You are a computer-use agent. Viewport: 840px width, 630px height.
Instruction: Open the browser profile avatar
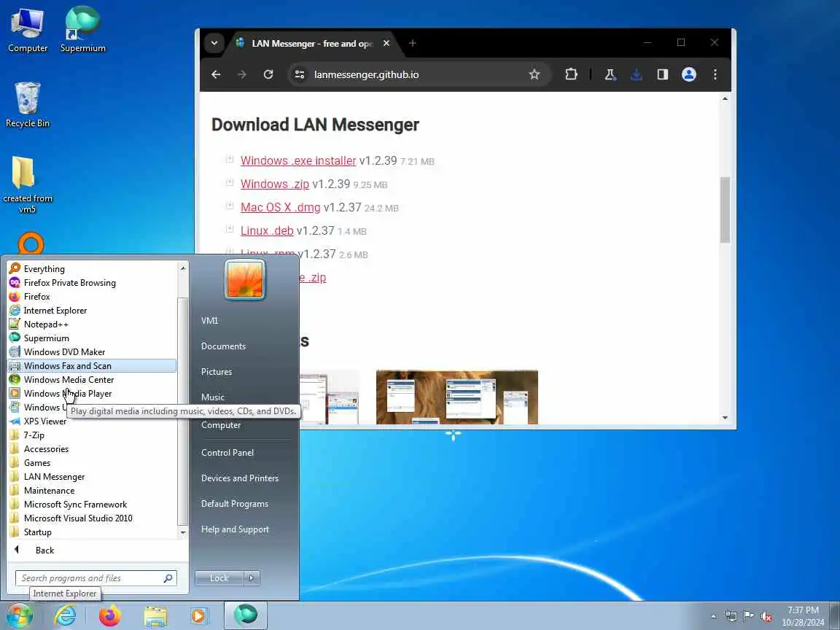tap(689, 74)
